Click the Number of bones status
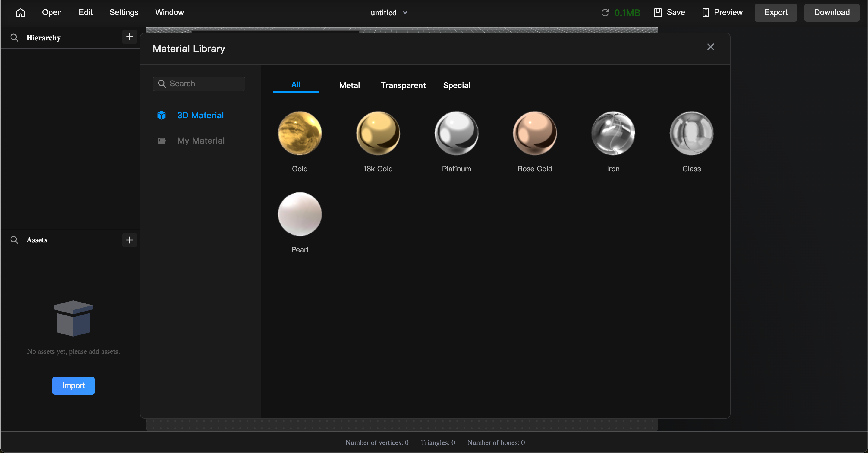The width and height of the screenshot is (868, 453). pyautogui.click(x=496, y=442)
